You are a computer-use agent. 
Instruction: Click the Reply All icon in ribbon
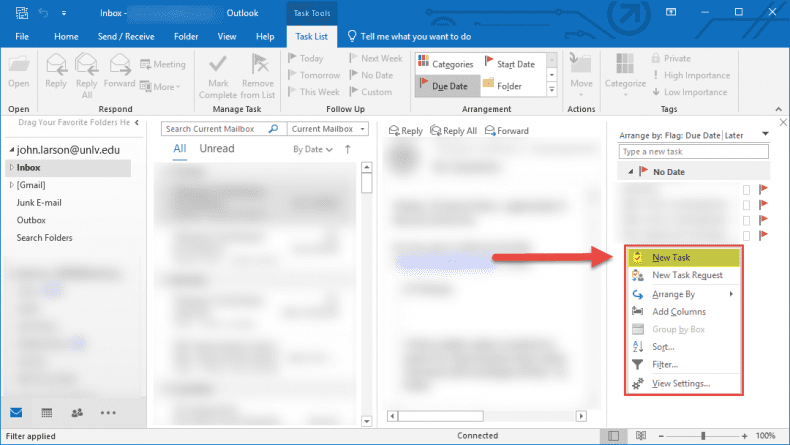coord(87,65)
